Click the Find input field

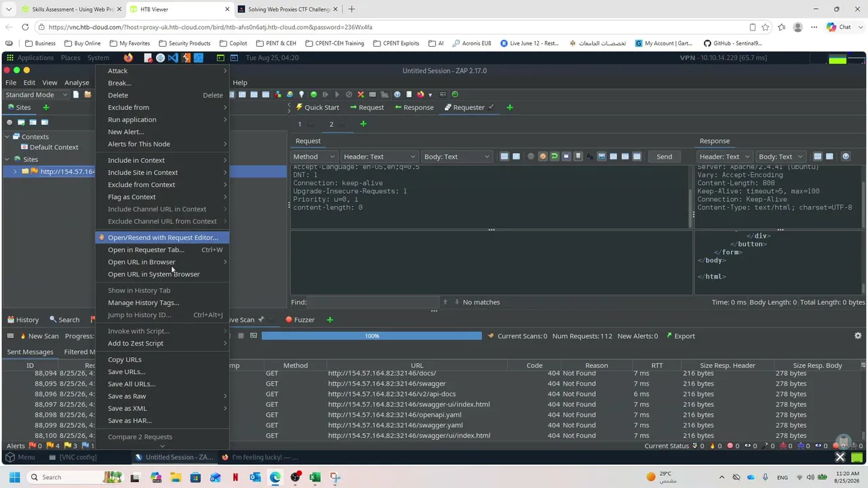tap(373, 302)
